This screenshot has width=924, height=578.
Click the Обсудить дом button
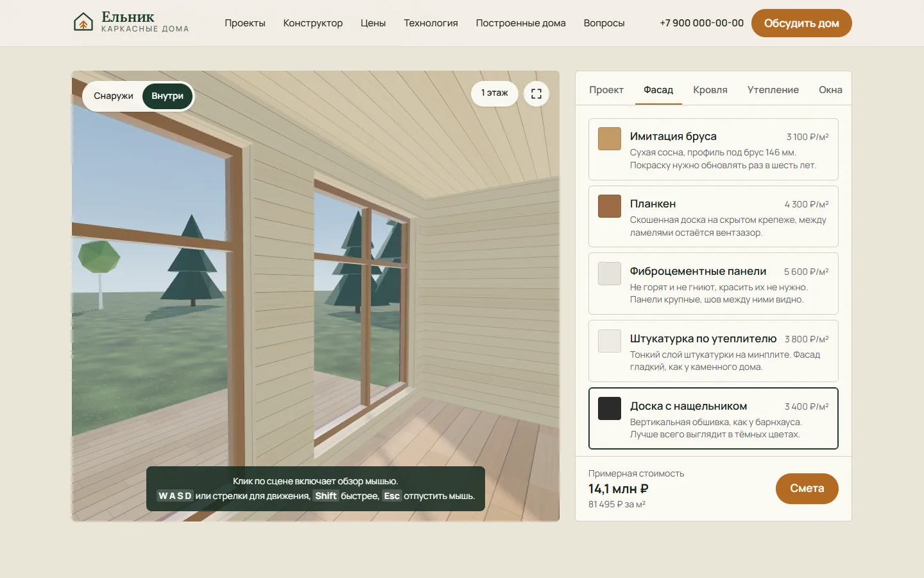[801, 23]
